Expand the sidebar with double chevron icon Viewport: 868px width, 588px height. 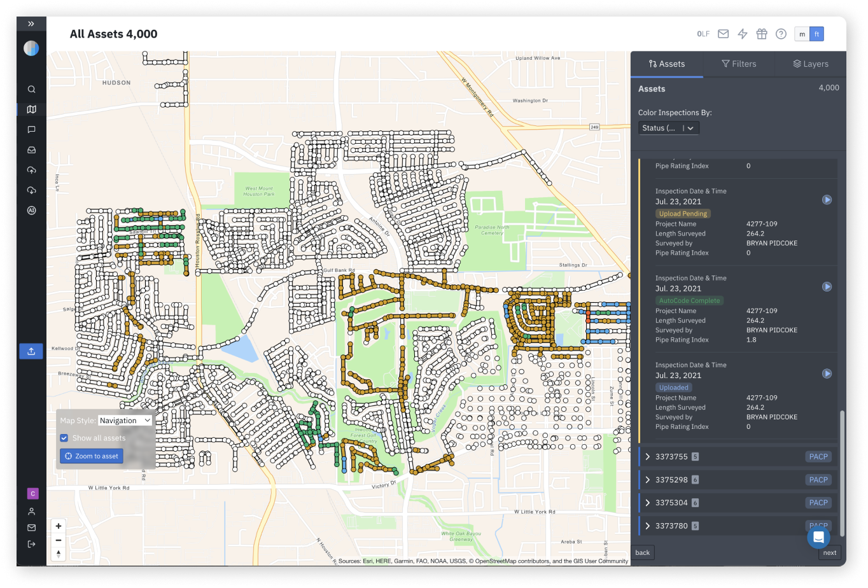(31, 24)
